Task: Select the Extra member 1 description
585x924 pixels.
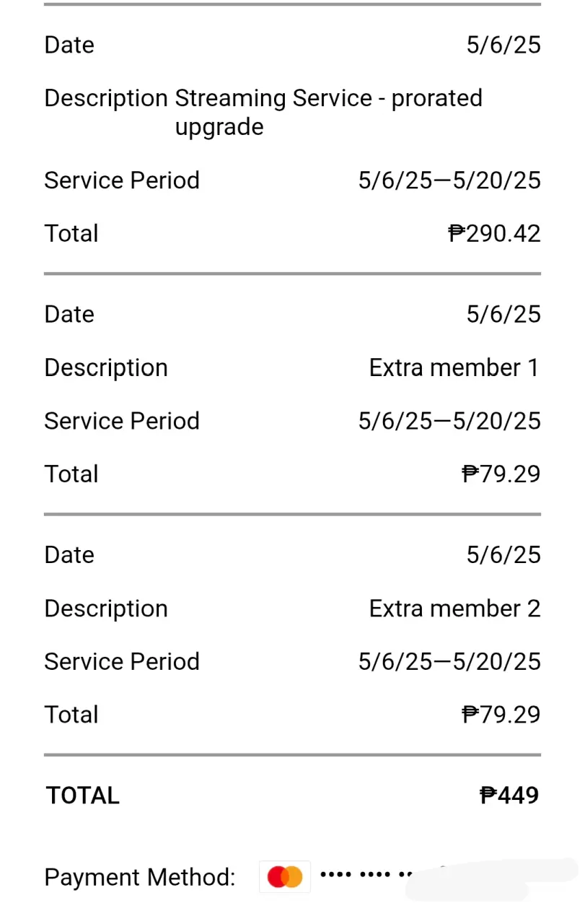Action: pyautogui.click(x=454, y=367)
